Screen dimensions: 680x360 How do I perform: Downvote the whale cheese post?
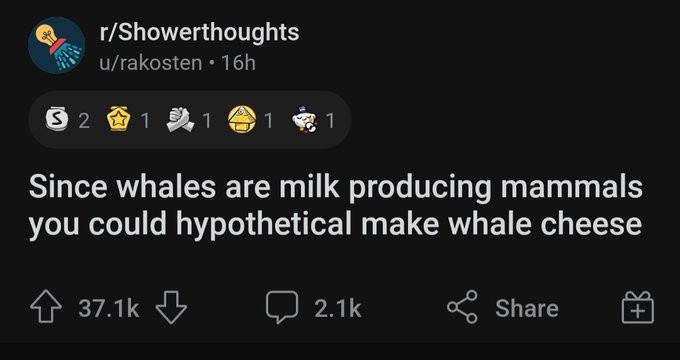(171, 307)
